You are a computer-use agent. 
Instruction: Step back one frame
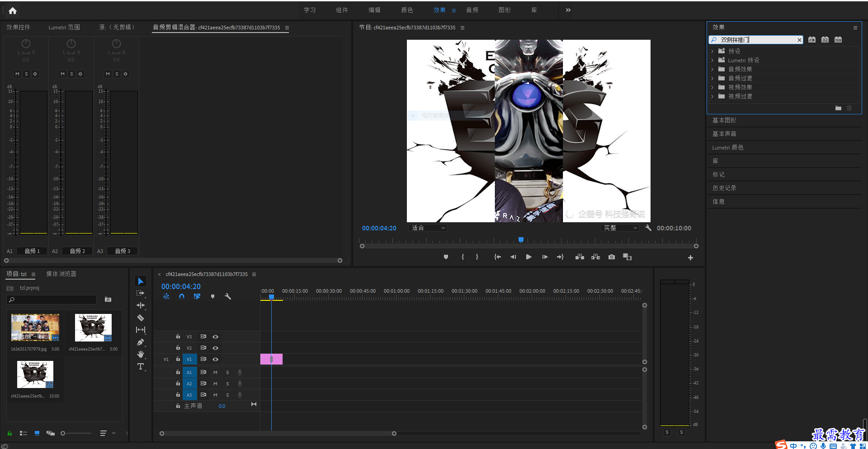513,257
